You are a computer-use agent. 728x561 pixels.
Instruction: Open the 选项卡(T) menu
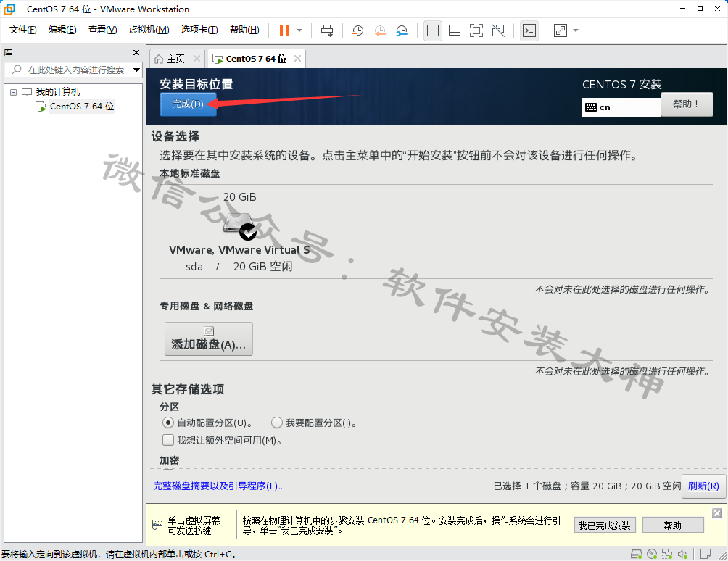[199, 30]
